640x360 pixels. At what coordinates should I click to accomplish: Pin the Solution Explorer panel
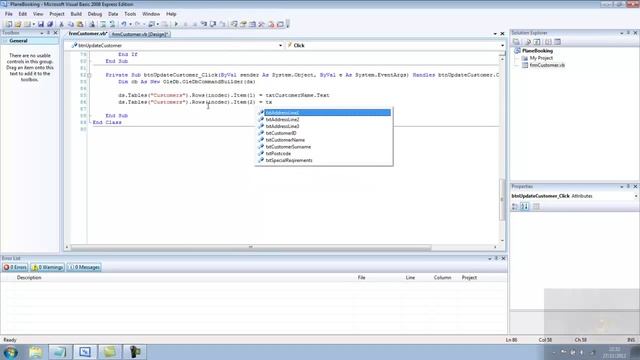tap(628, 33)
